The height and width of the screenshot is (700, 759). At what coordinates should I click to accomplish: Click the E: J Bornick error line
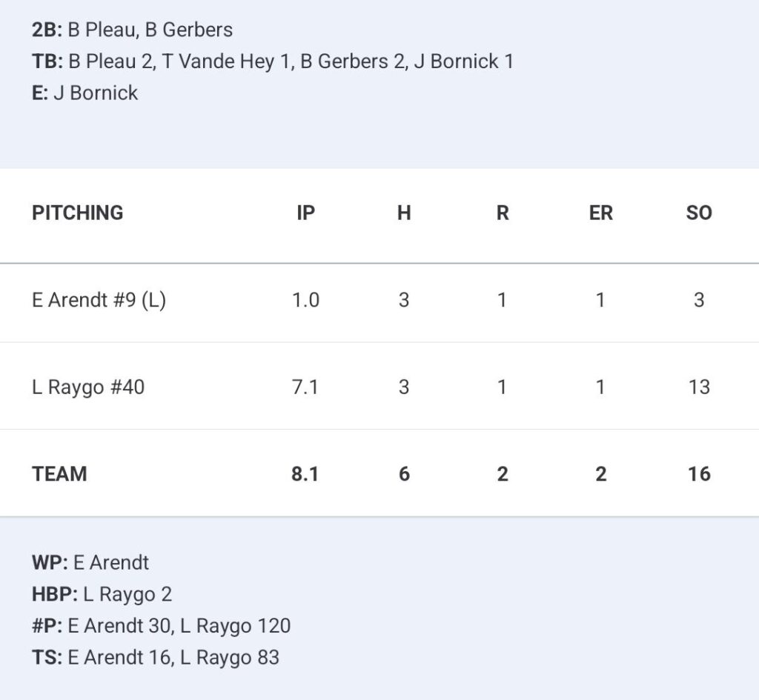click(85, 93)
